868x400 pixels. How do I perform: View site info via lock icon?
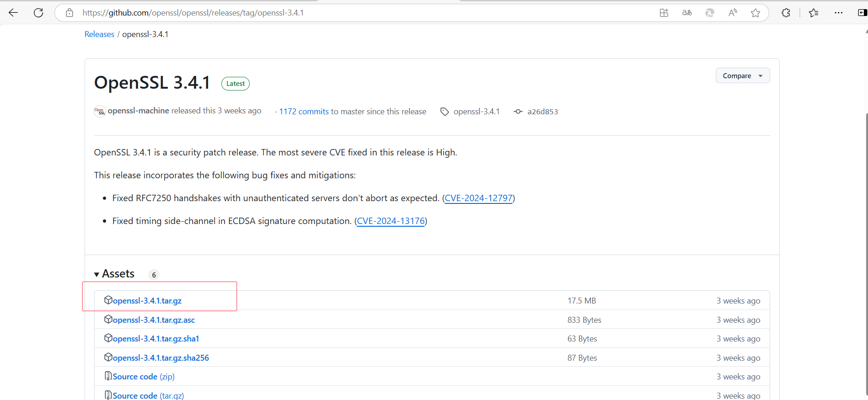click(70, 13)
